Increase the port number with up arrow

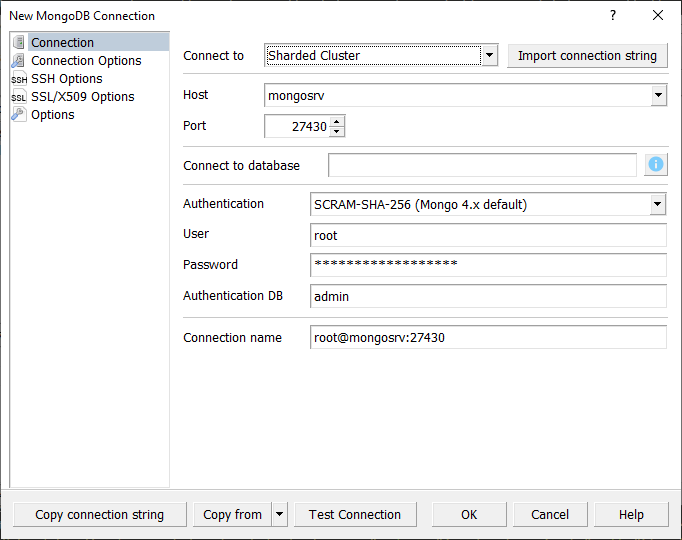point(337,121)
